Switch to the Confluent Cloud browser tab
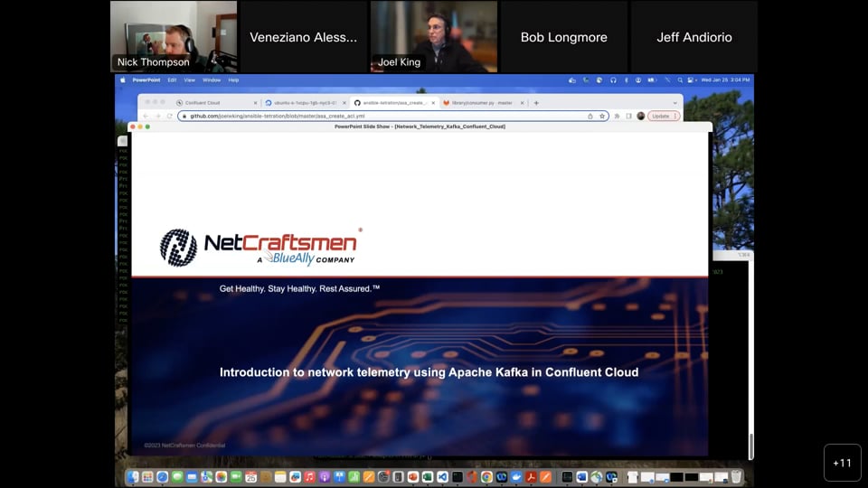Viewport: 868px width, 488px height. [x=215, y=103]
